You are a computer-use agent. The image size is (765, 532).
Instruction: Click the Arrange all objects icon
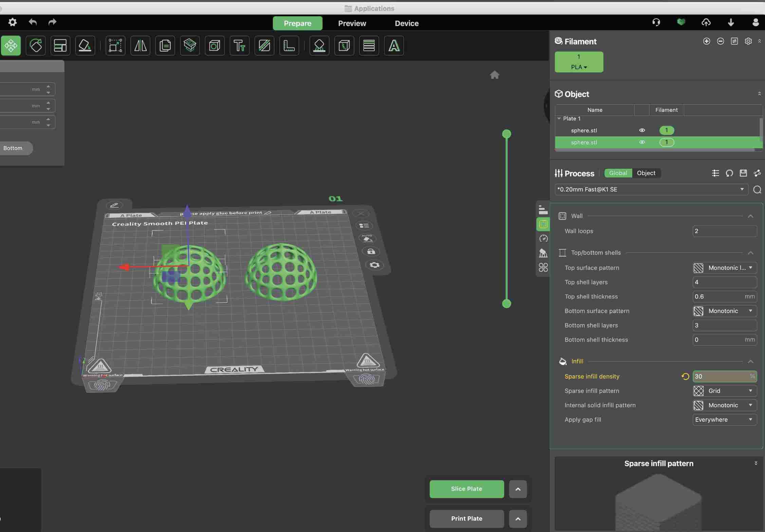pos(60,45)
